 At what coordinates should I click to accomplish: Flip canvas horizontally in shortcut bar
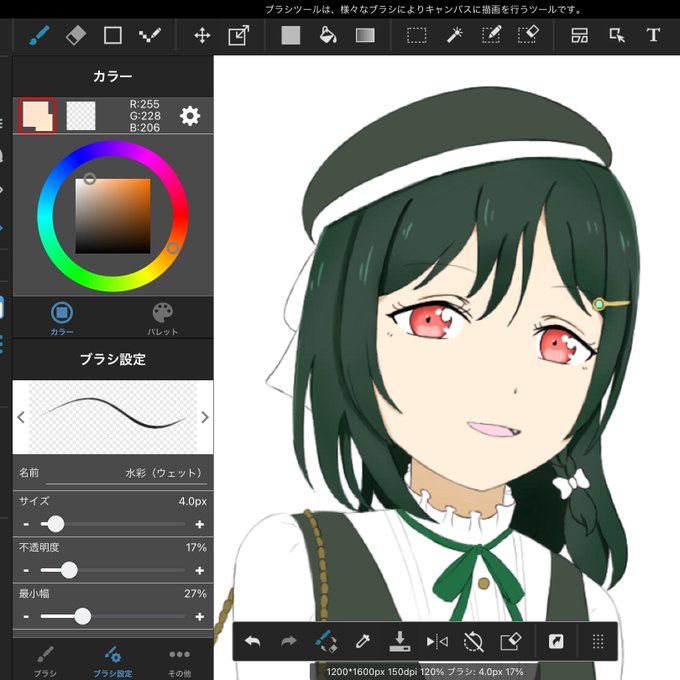click(437, 641)
